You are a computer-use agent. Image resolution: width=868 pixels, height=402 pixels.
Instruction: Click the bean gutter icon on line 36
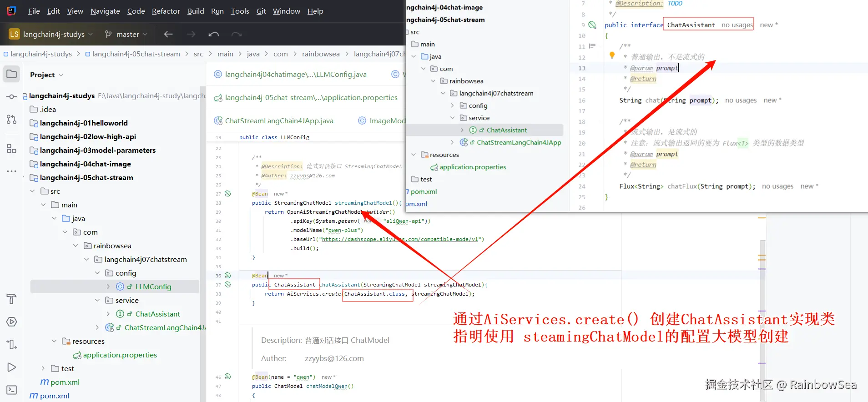point(228,276)
